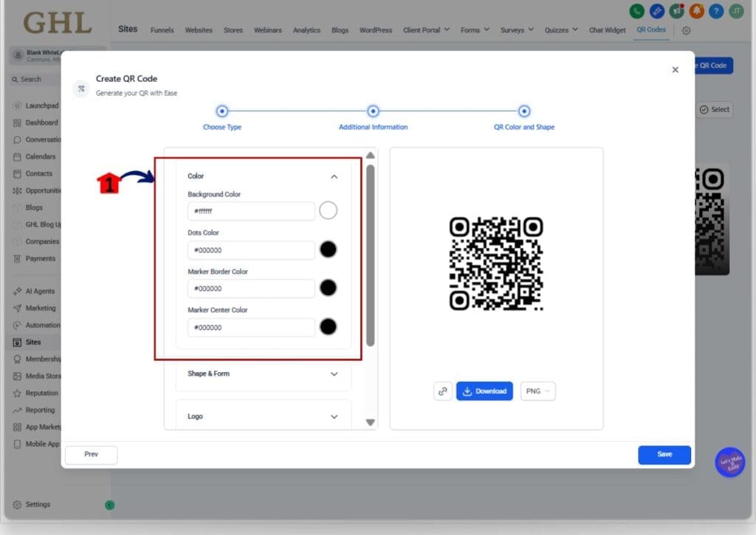Open the blue quick actions icon
The width and height of the screenshot is (756, 535).
click(x=656, y=10)
